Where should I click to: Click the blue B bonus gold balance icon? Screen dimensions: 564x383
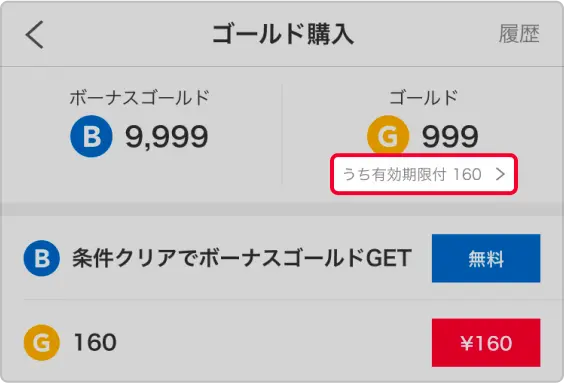coord(91,136)
